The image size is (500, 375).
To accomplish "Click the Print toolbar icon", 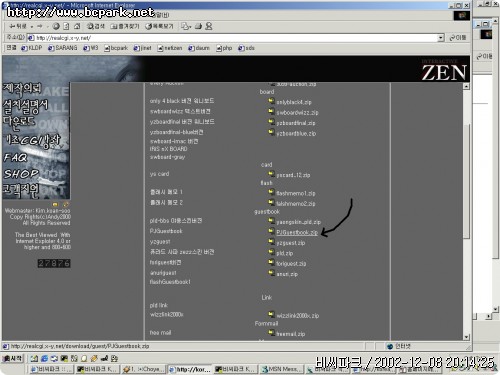I will pos(199,26).
